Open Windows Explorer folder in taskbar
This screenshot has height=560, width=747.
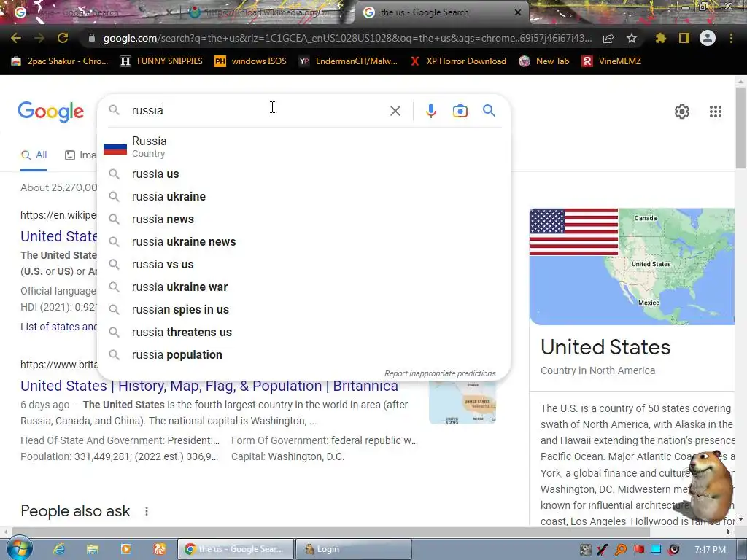click(93, 549)
